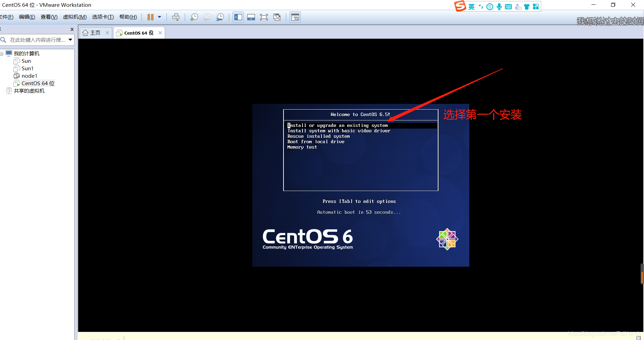
Task: Toggle console view button
Action: click(295, 17)
